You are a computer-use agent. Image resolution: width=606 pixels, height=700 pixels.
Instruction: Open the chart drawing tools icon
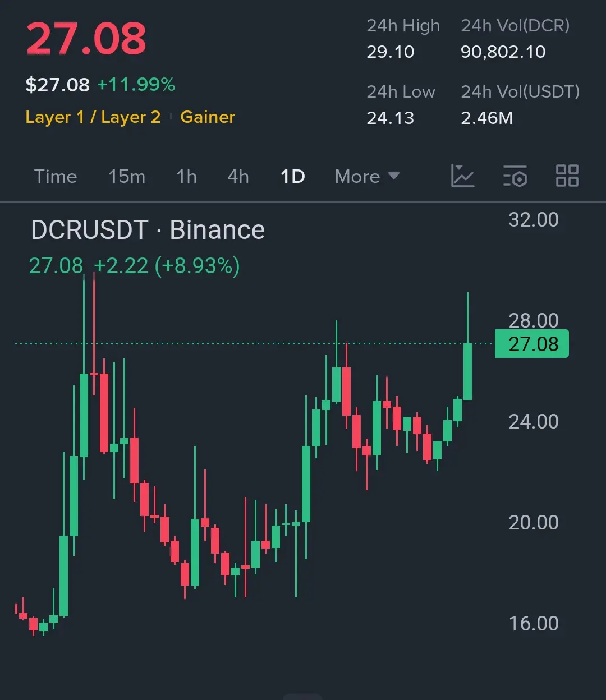(463, 176)
